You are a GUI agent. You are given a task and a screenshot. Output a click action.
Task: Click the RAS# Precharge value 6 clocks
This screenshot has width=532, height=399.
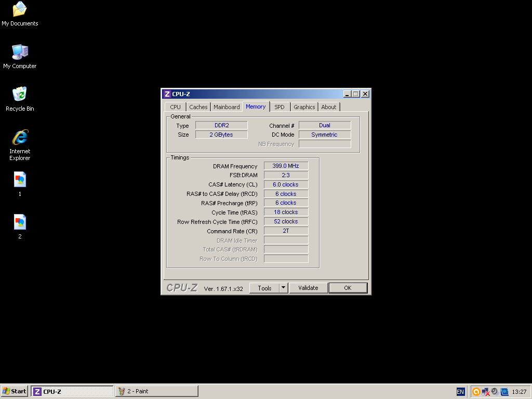[x=286, y=203]
